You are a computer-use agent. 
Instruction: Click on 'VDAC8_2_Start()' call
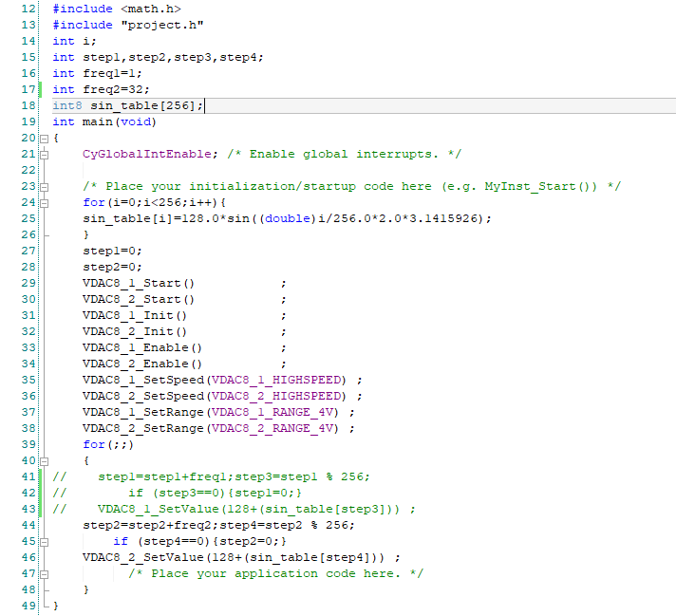pos(139,300)
